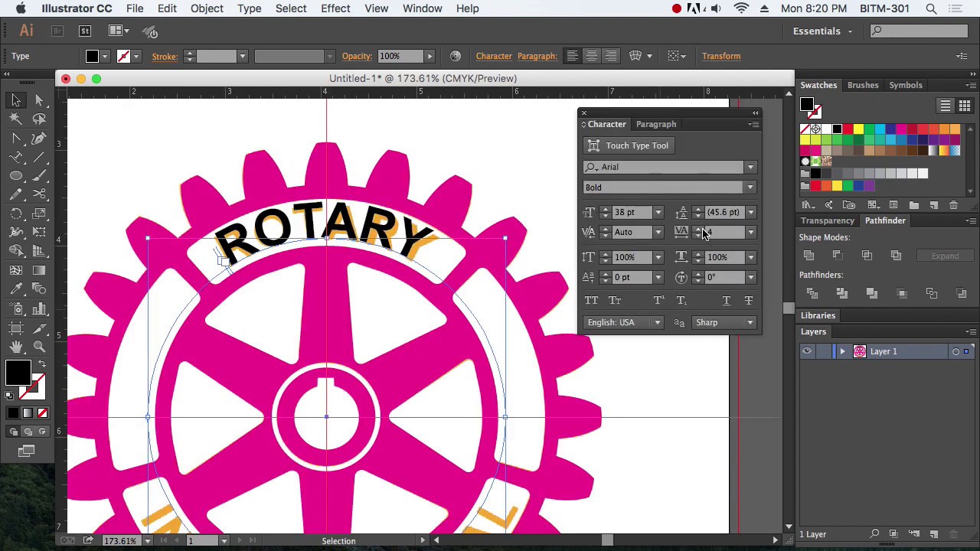980x551 pixels.
Task: Select the Selection (black arrow) tool
Action: (16, 100)
